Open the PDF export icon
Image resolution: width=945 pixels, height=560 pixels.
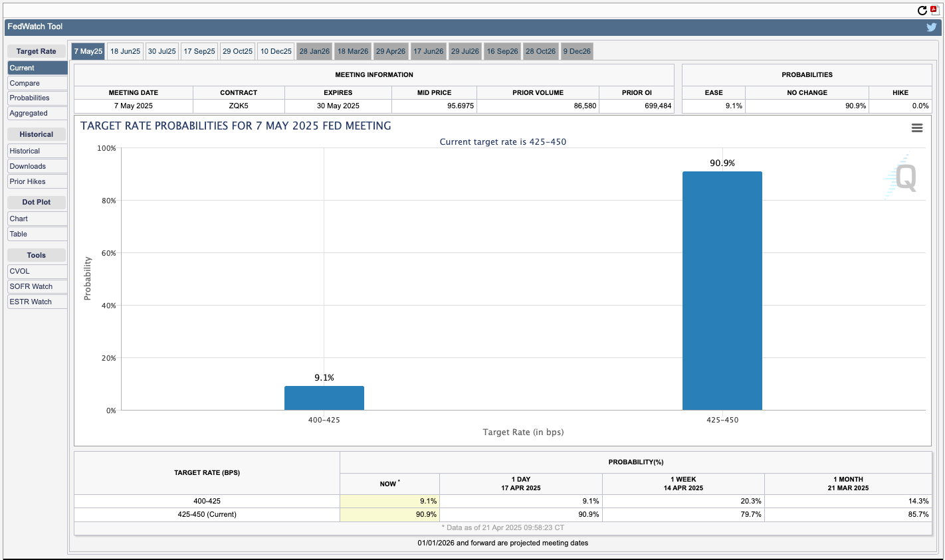pos(934,10)
